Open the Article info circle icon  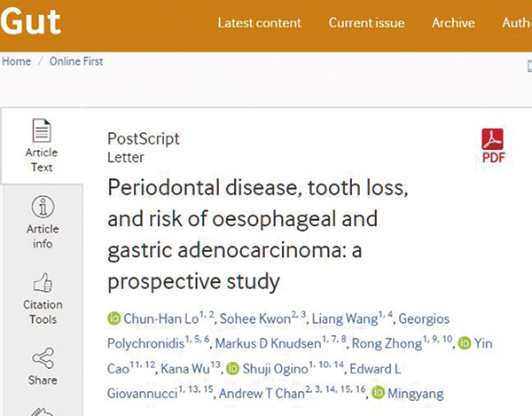(43, 207)
